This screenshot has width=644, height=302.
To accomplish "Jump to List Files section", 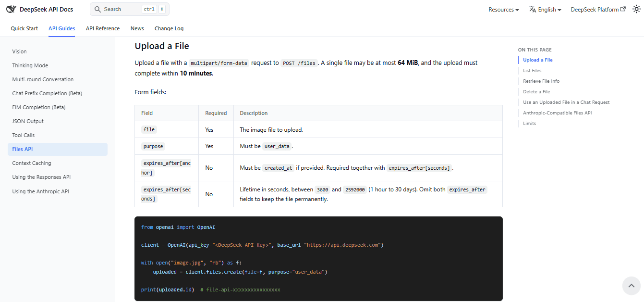I will point(532,71).
